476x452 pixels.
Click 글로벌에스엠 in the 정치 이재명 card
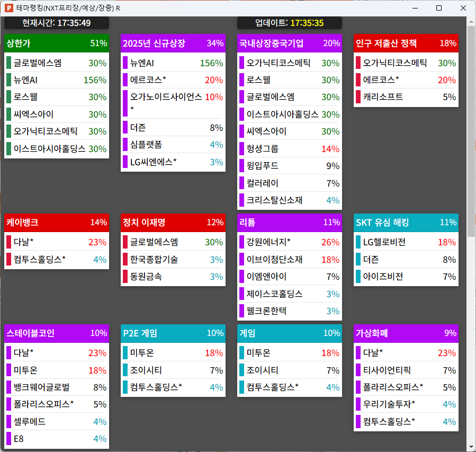point(173,242)
